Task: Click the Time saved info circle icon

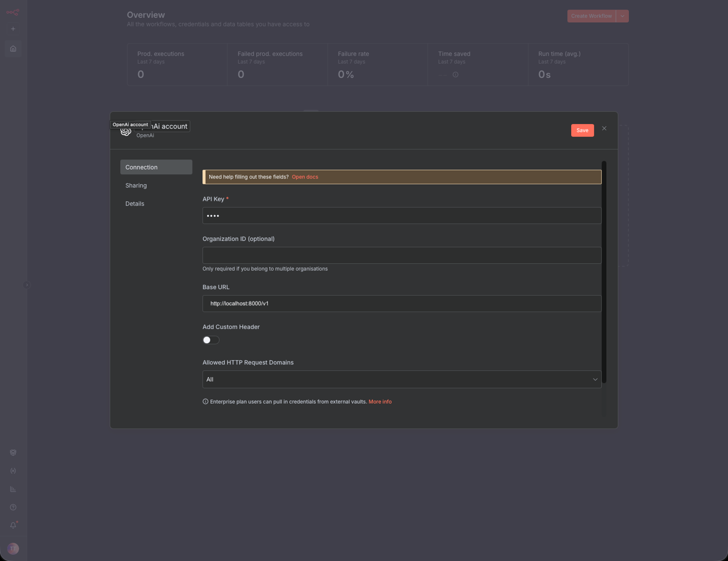Action: coord(455,75)
